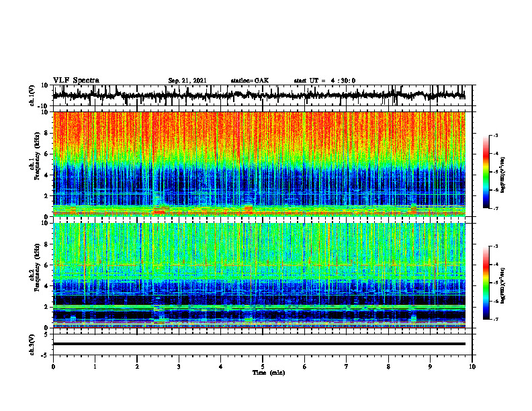Click the ch.1 frequency tick '8'
Viewport: 532px width, 411px height.
tap(46, 133)
